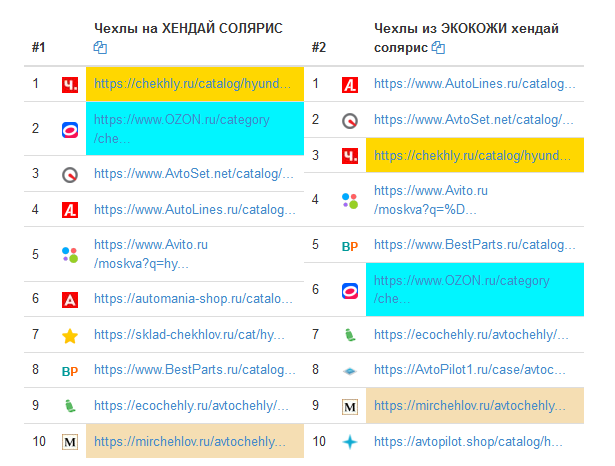Screen dimensions: 615x466
Task: Click mirchehlov favicon in column #1 row 10
Action: 70,442
